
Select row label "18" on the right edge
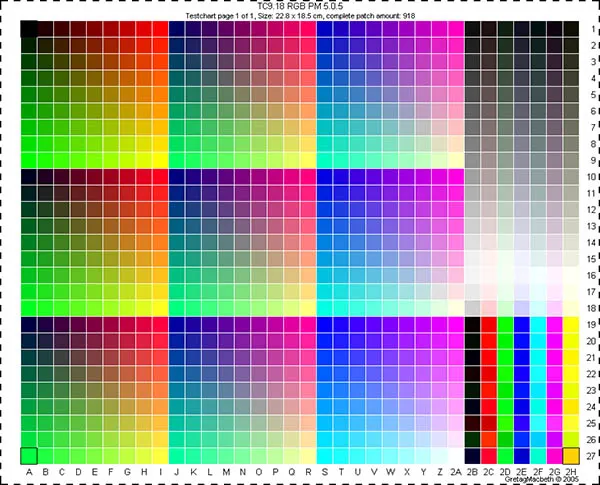coord(591,308)
